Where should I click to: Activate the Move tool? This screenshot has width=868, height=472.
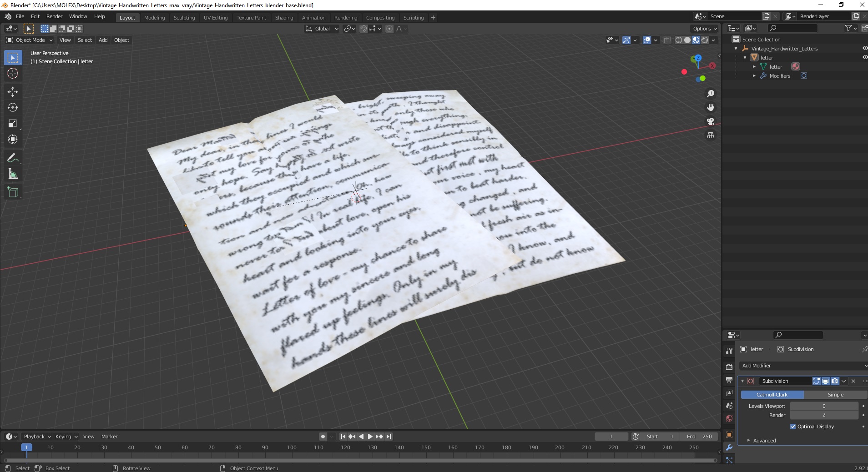(13, 92)
